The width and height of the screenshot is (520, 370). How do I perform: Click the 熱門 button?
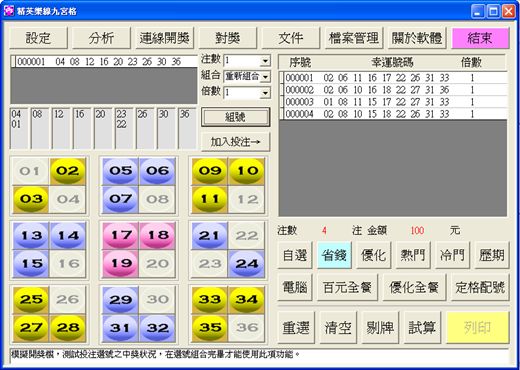click(x=413, y=255)
